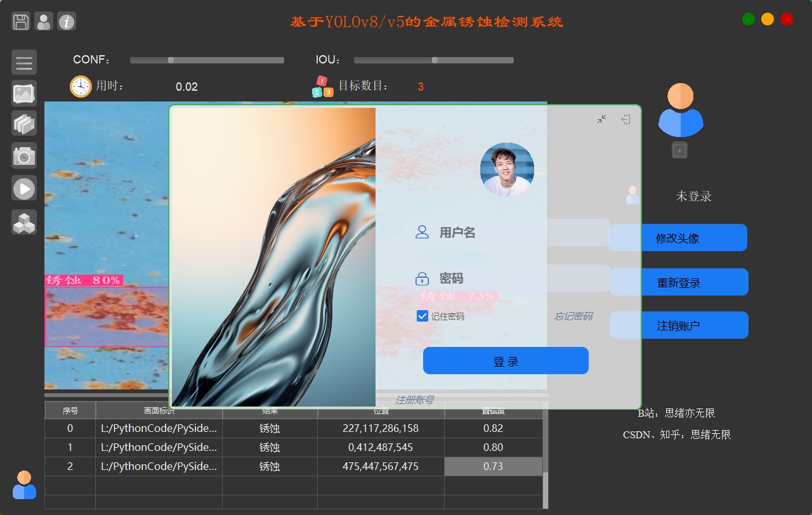The width and height of the screenshot is (812, 515).
Task: Toggle the hamburger menu in the sidebar
Action: pyautogui.click(x=24, y=63)
